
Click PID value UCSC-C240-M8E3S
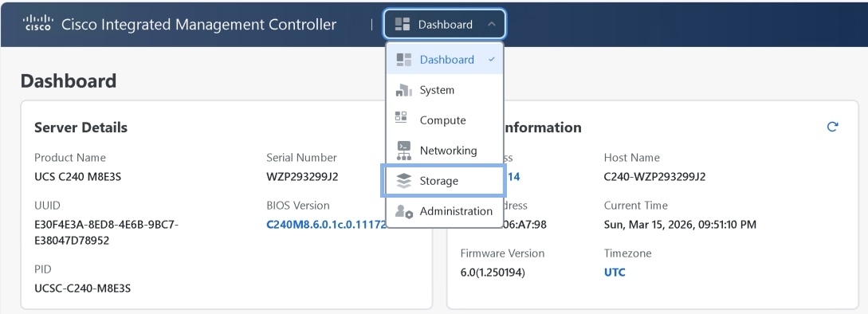click(82, 288)
